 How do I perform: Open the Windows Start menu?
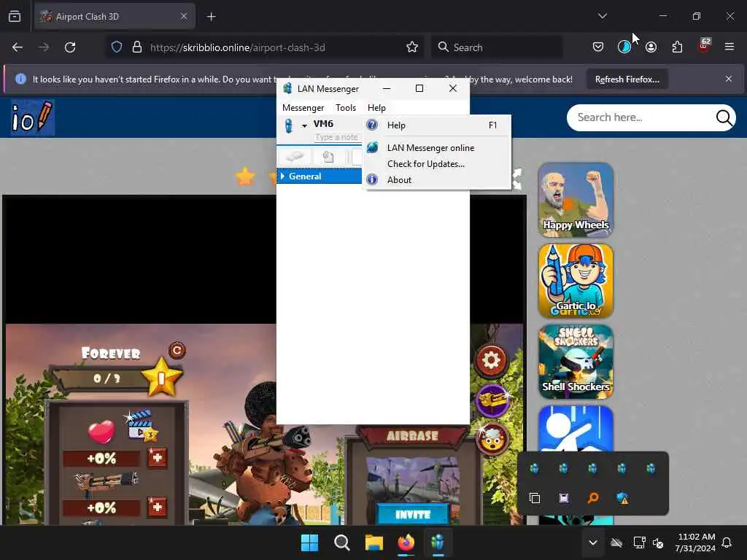309,542
